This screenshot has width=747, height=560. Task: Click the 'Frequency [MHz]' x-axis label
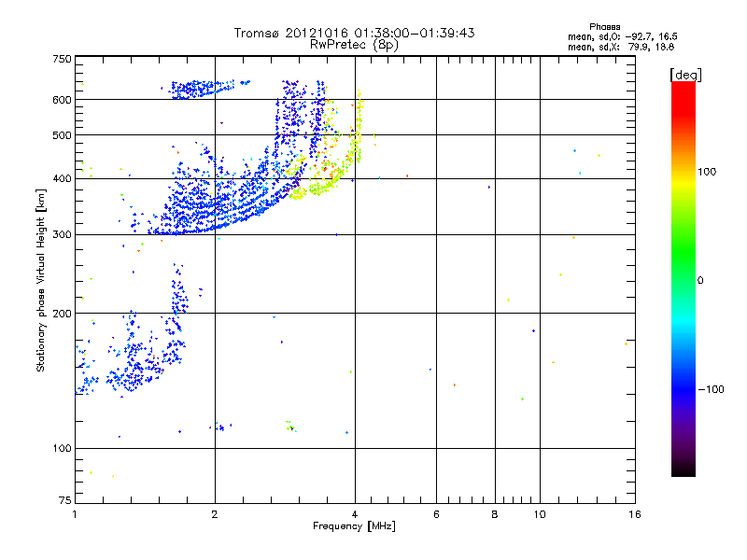click(354, 526)
